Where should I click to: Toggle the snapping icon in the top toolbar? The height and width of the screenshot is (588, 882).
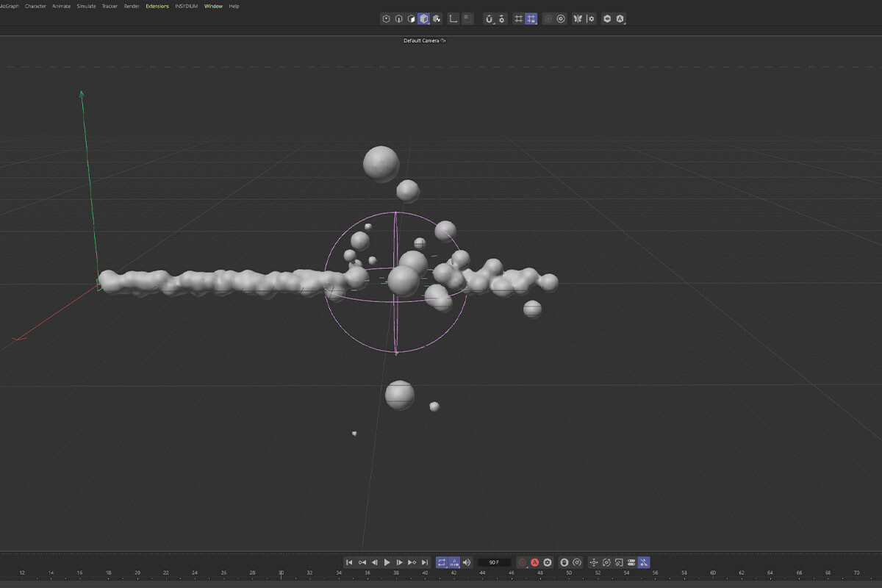tap(490, 18)
